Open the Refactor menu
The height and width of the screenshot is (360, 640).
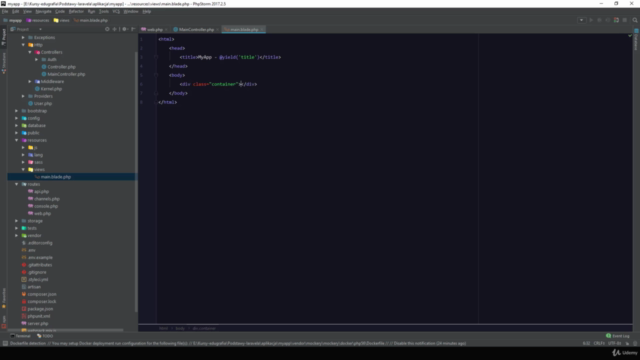pyautogui.click(x=76, y=11)
